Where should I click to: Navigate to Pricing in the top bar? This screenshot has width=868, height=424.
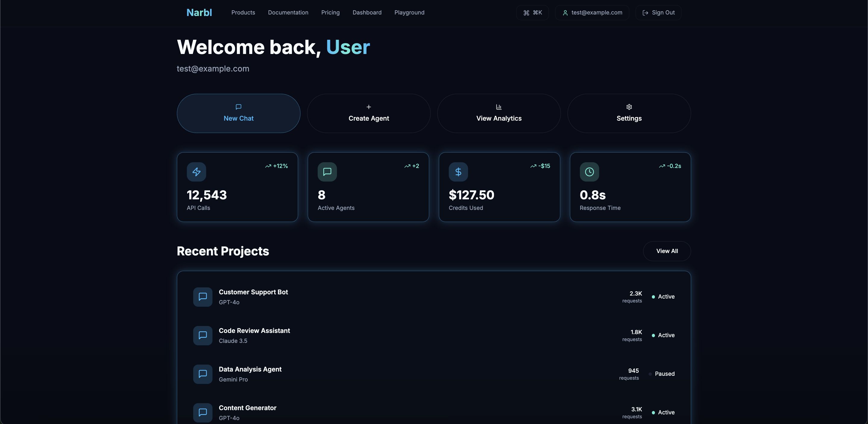[x=331, y=12]
